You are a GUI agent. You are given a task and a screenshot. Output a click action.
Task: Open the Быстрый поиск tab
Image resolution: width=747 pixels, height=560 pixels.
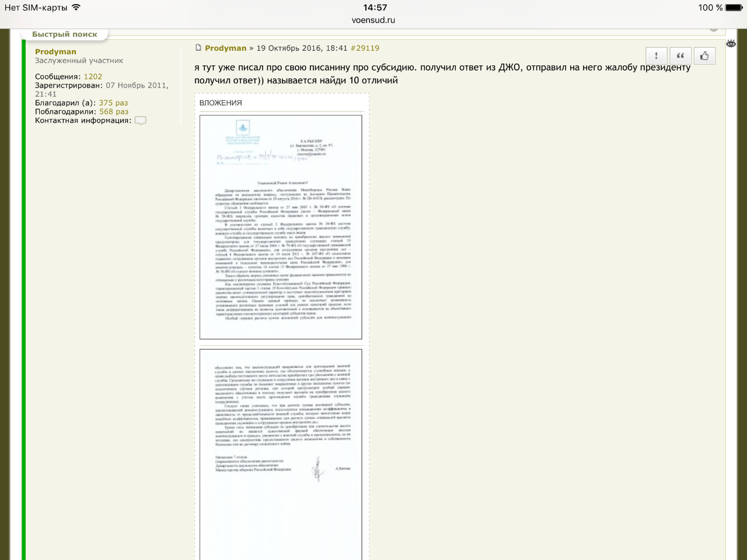pos(65,34)
